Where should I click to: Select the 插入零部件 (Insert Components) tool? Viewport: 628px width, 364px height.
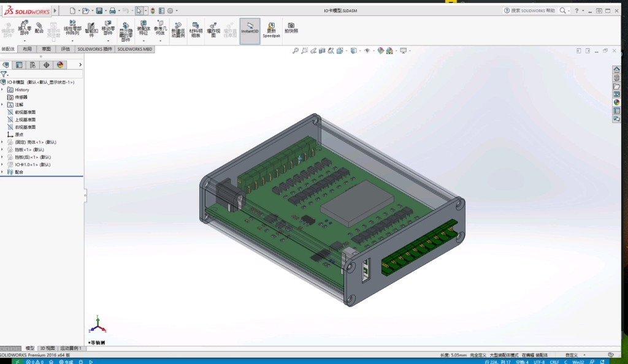(x=25, y=28)
